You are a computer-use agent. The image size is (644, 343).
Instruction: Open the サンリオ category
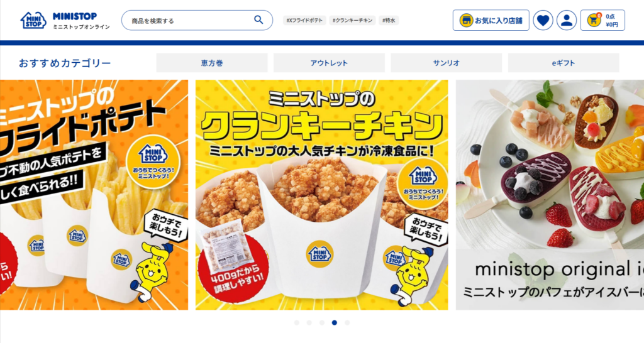coord(446,63)
